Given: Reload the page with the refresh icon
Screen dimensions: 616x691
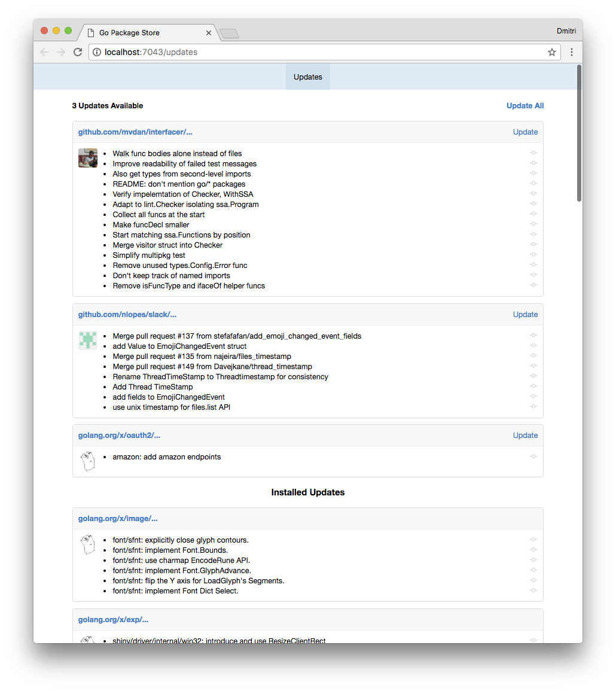Looking at the screenshot, I should click(x=78, y=52).
